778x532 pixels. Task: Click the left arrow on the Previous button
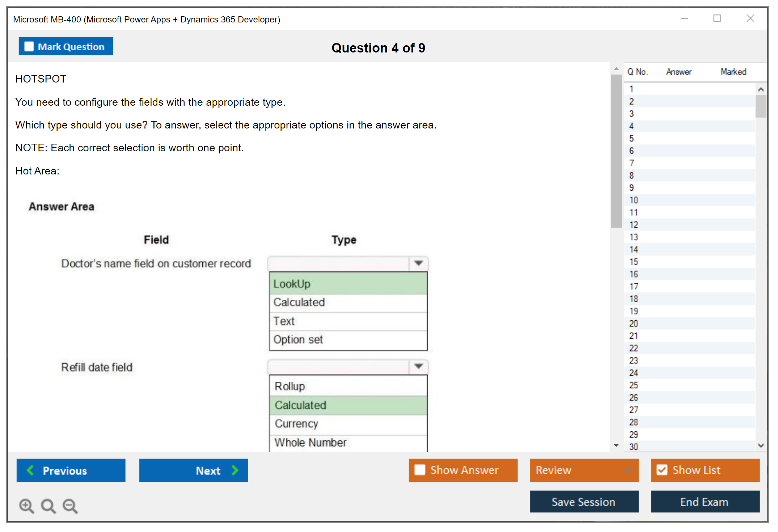point(30,470)
